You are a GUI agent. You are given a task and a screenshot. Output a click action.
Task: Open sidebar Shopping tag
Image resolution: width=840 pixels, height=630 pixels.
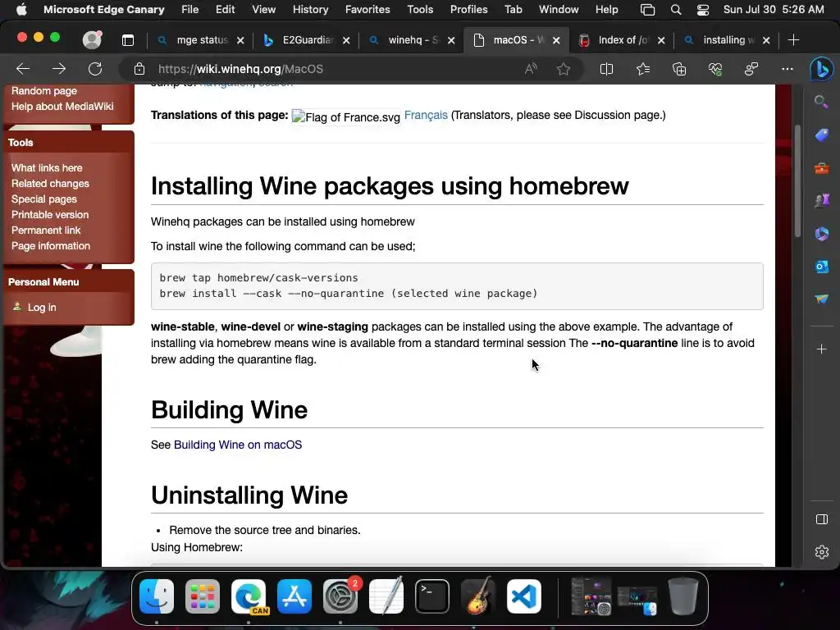point(821,135)
